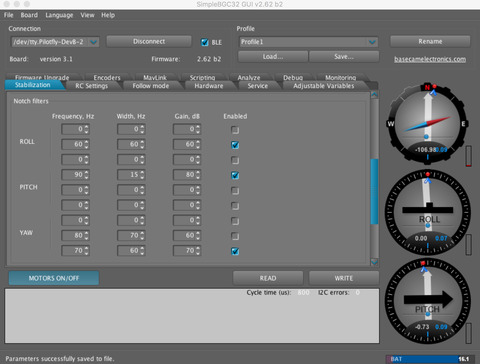Image resolution: width=480 pixels, height=364 pixels.
Task: Click 'Parameters successfully saved to file.' status text
Action: [x=60, y=359]
